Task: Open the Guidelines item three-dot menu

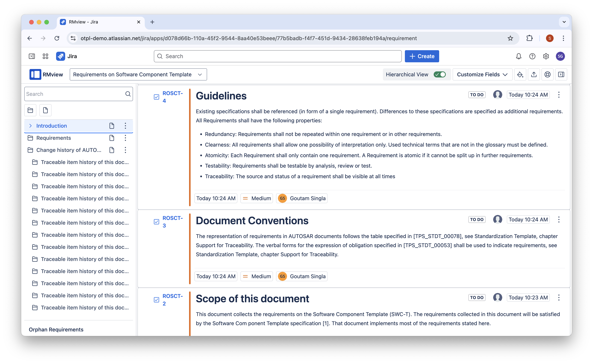Action: tap(559, 95)
